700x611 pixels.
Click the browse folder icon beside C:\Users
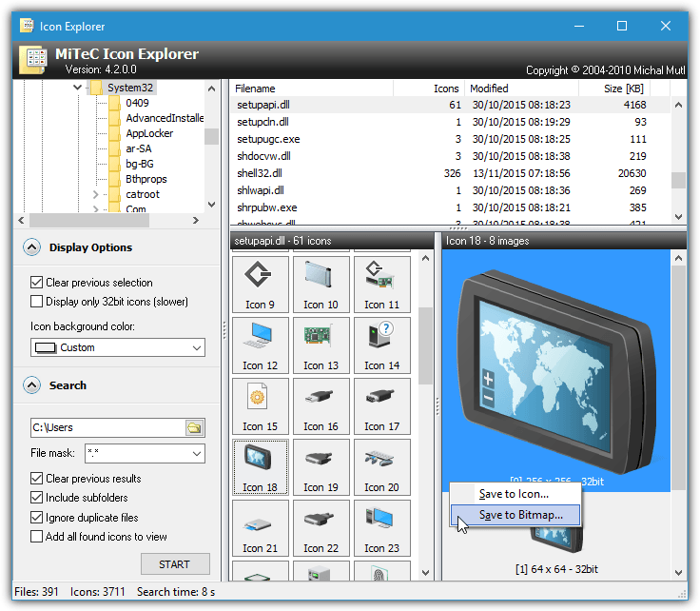[194, 428]
